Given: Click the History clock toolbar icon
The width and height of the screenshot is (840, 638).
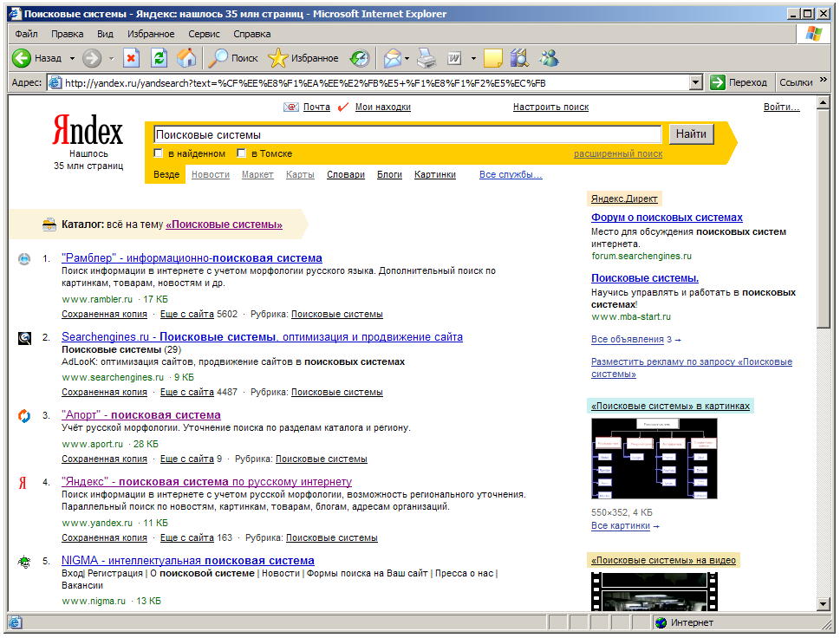Looking at the screenshot, I should (360, 58).
